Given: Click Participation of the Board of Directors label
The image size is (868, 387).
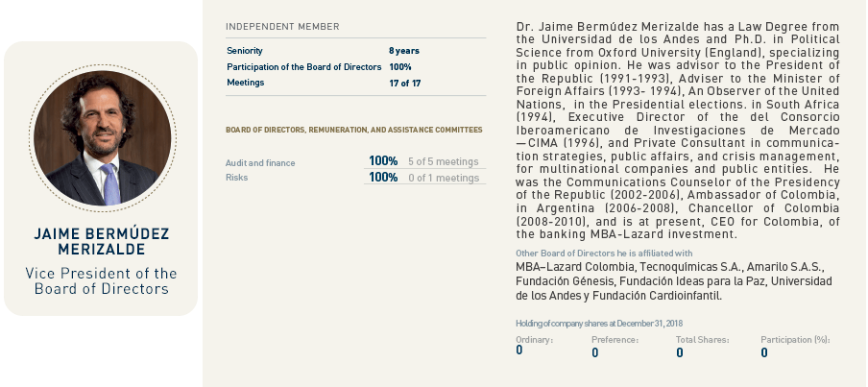Looking at the screenshot, I should [304, 67].
